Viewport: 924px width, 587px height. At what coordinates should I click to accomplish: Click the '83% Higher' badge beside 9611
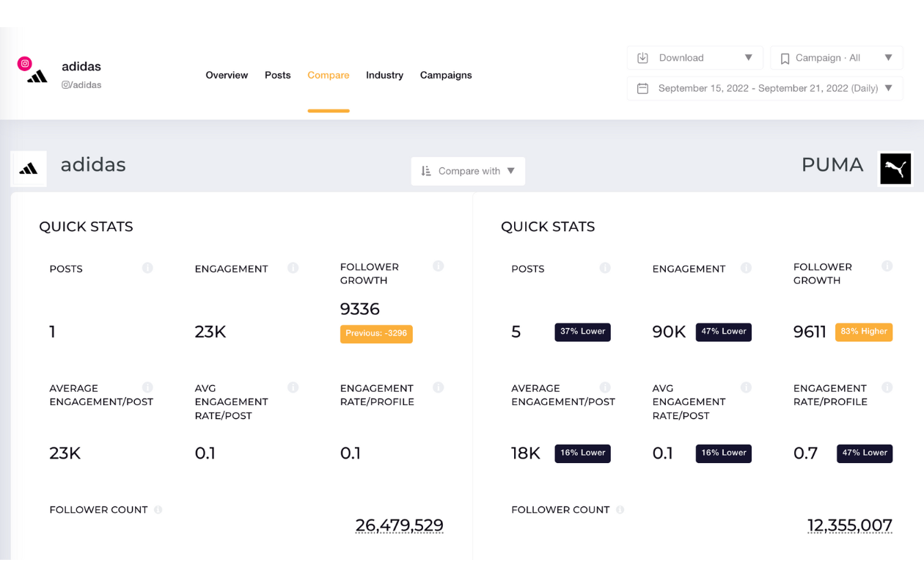(x=864, y=332)
